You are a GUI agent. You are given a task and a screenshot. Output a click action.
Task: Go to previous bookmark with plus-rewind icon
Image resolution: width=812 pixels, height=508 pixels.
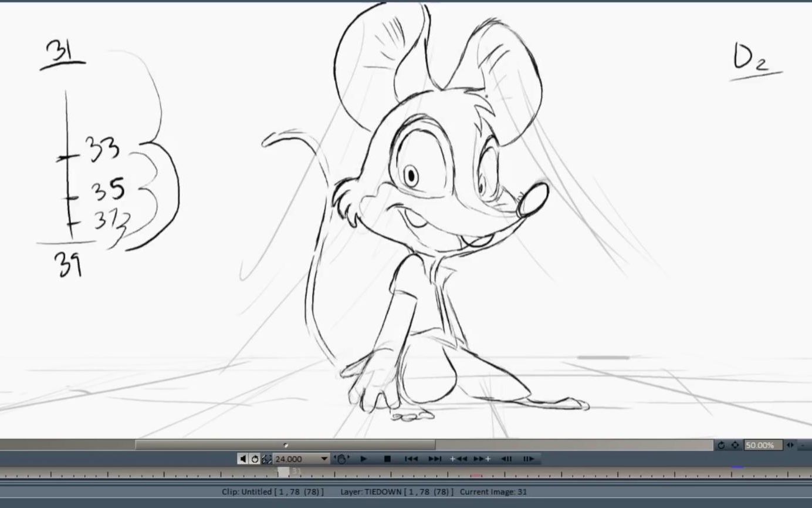coord(459,459)
